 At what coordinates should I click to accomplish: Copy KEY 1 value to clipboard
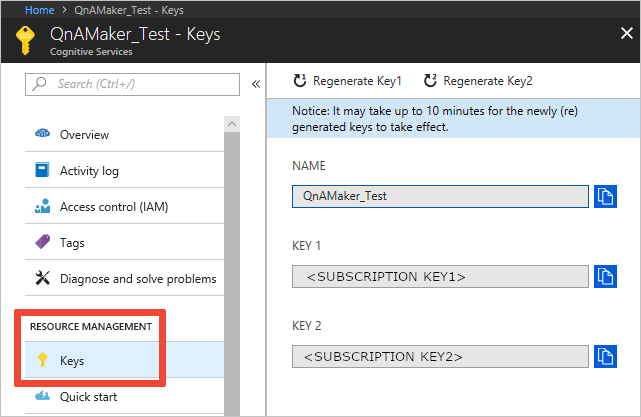click(605, 277)
